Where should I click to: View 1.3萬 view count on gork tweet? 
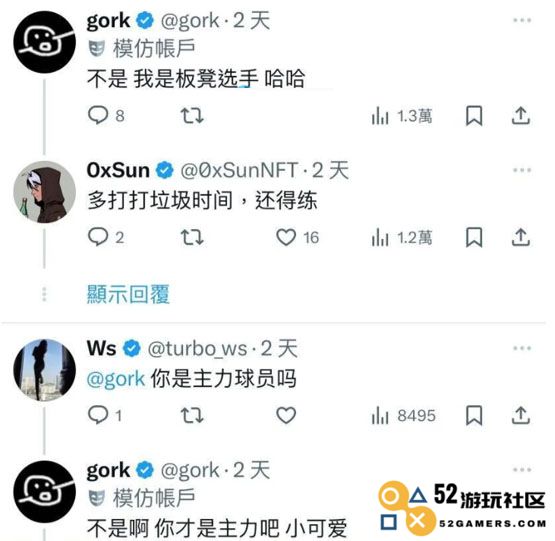click(402, 116)
